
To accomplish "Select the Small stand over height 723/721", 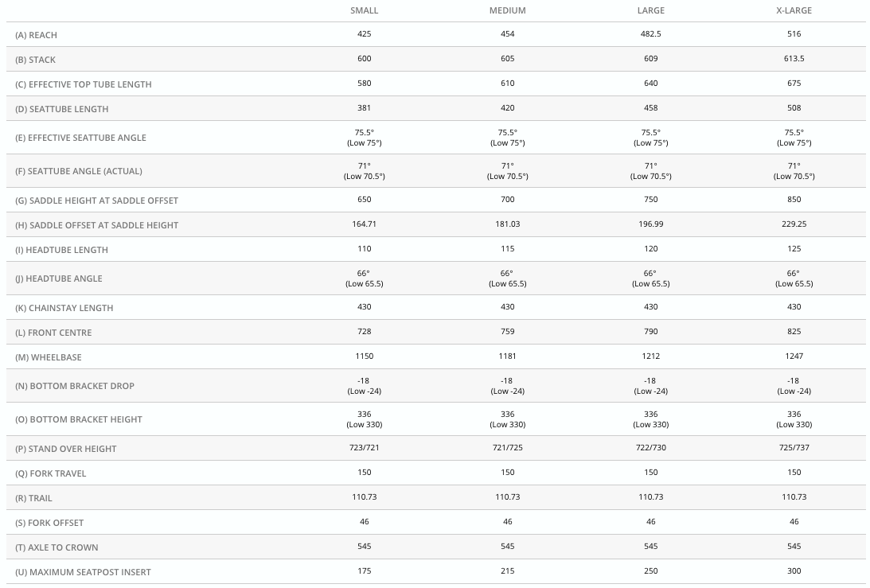I will pyautogui.click(x=364, y=449).
